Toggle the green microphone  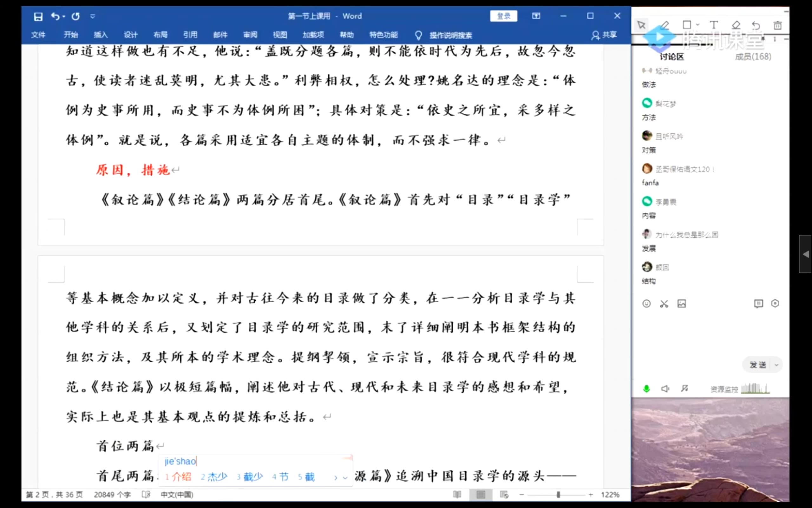646,389
